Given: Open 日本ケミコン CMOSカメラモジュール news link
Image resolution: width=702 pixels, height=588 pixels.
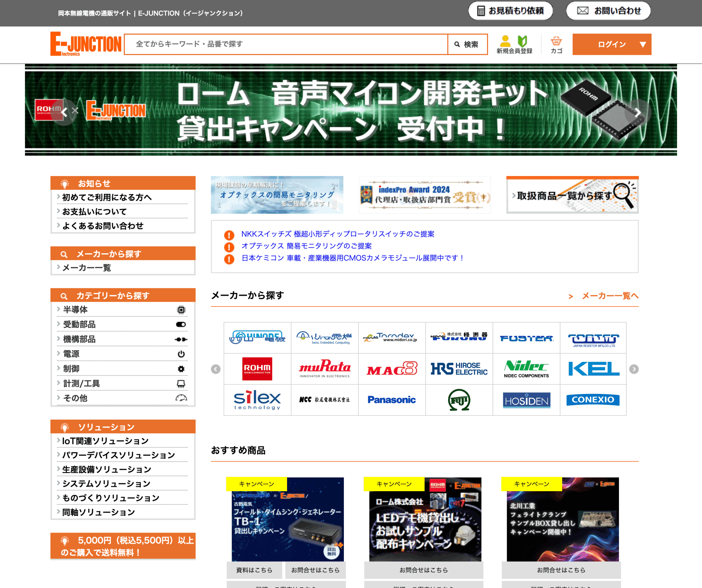Looking at the screenshot, I should [353, 258].
